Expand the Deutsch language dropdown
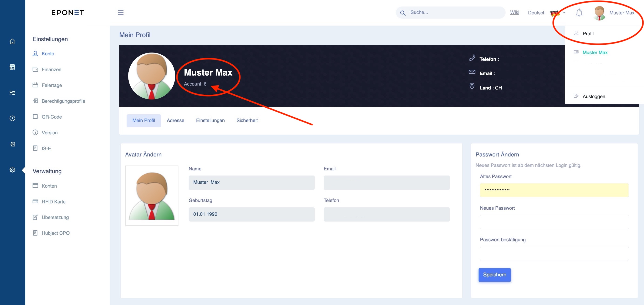This screenshot has height=305, width=644. tap(547, 13)
